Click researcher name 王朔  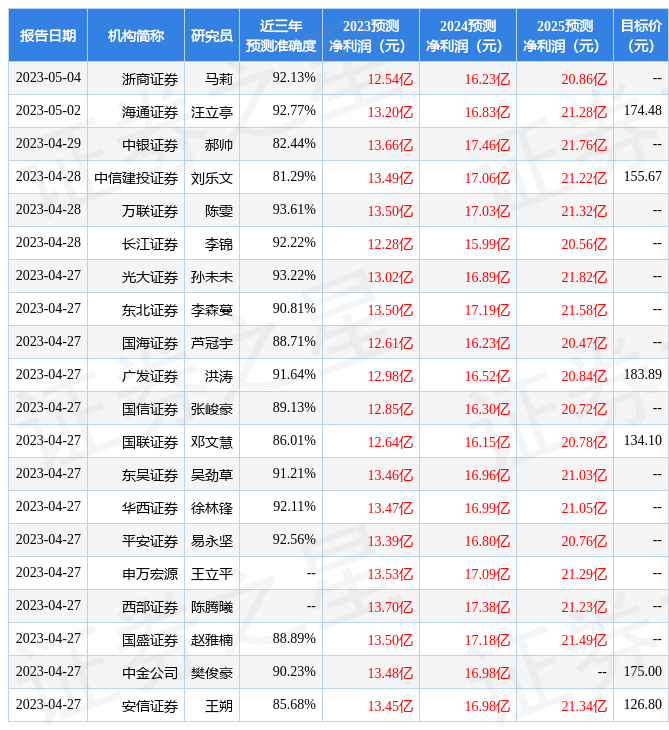219,706
